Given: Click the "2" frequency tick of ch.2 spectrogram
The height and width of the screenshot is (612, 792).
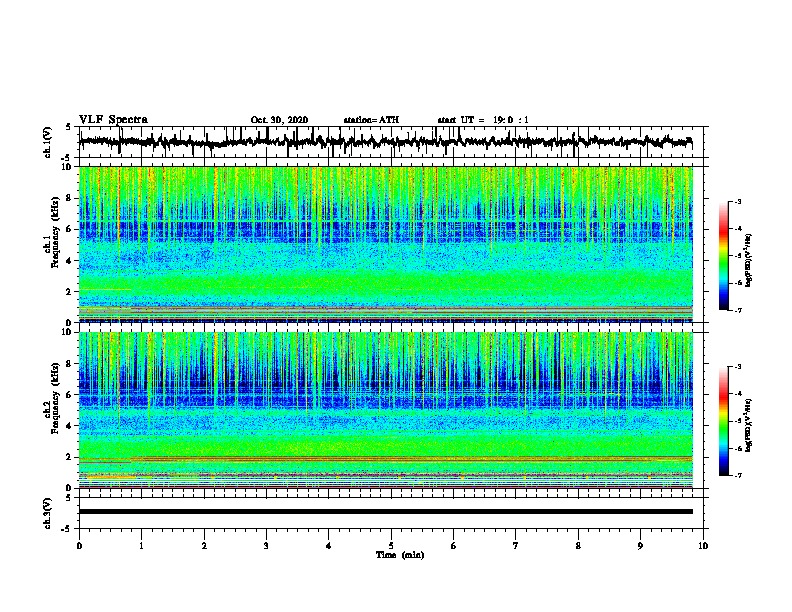Looking at the screenshot, I should click(69, 457).
